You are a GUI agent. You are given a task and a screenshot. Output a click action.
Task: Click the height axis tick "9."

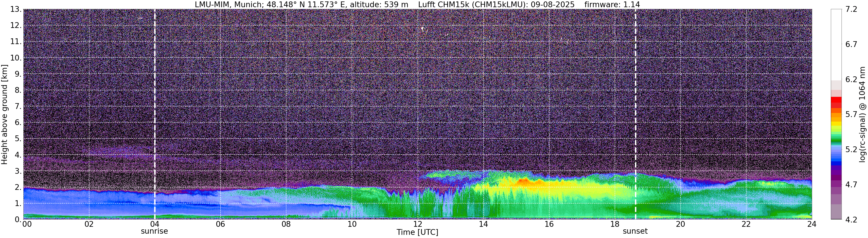tap(18, 74)
